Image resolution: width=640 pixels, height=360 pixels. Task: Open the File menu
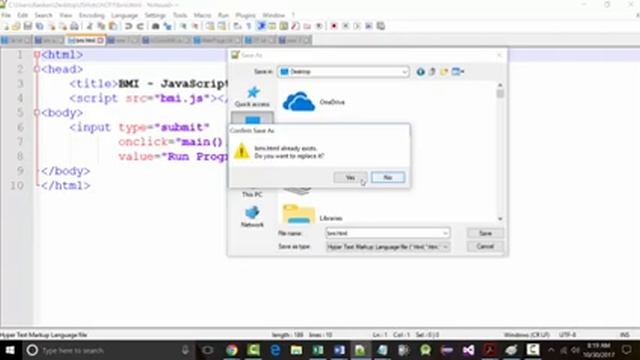click(x=6, y=15)
